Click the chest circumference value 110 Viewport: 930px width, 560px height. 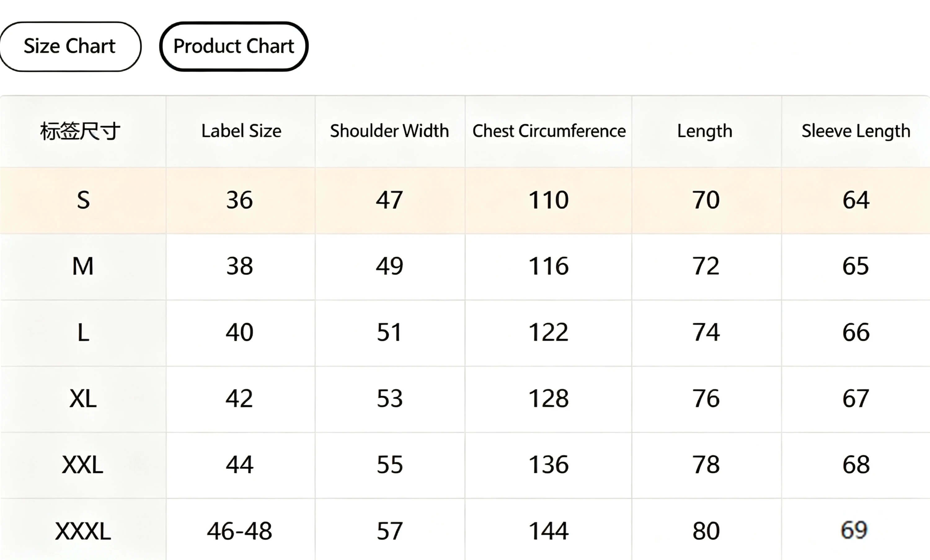[x=548, y=200]
